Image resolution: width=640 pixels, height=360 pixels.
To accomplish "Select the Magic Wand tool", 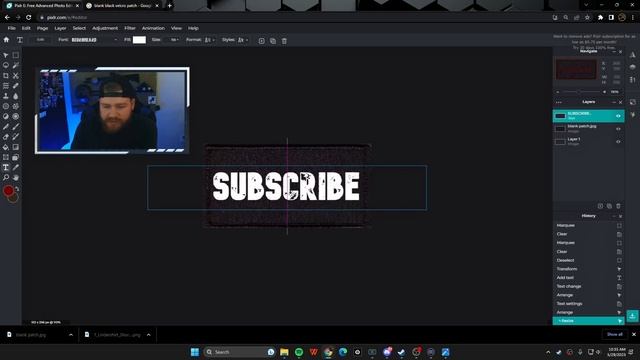I will pyautogui.click(x=16, y=65).
